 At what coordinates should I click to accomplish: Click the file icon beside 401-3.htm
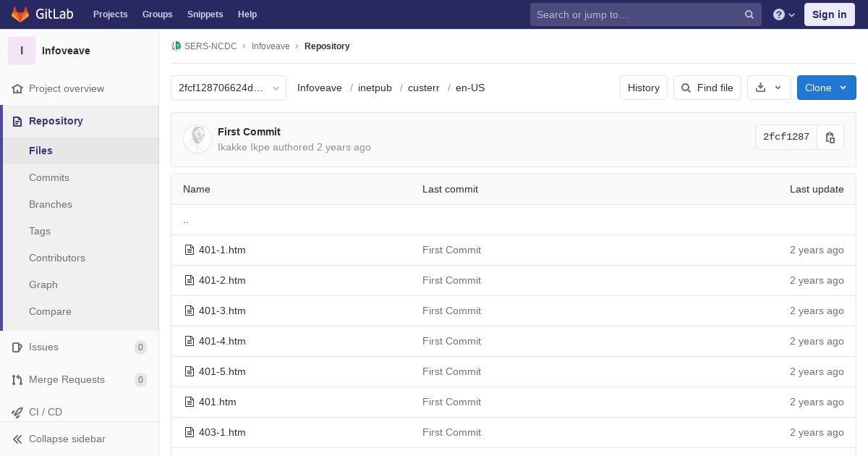click(x=190, y=311)
